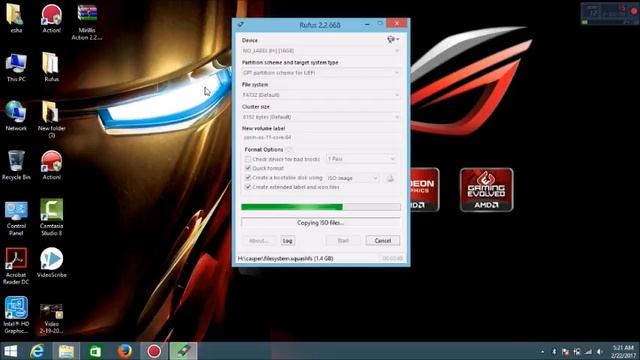The width and height of the screenshot is (640, 360).
Task: Launch Acrobat Reader DC shortcut
Action: pyautogui.click(x=16, y=266)
